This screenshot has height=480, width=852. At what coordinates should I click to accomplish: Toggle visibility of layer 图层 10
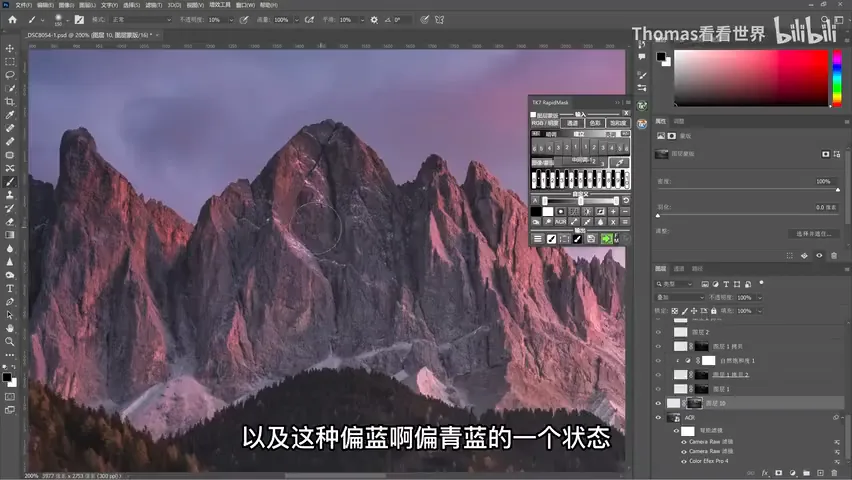click(658, 403)
